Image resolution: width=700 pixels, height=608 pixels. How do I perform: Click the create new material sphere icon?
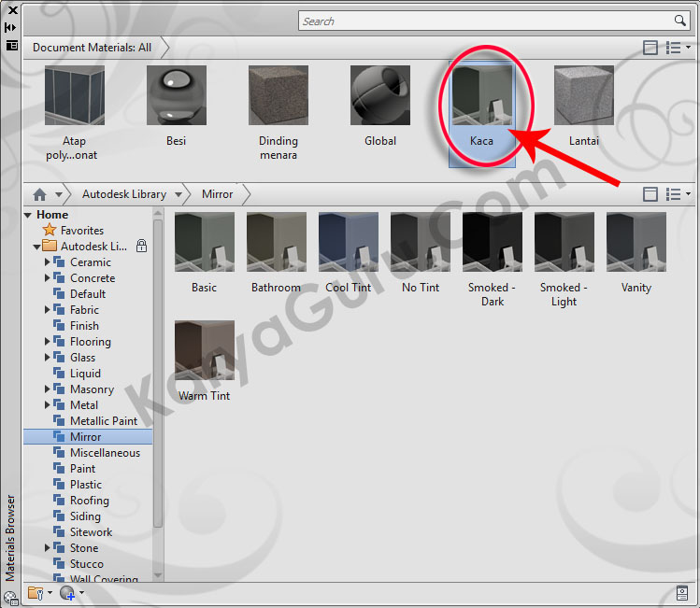[66, 592]
